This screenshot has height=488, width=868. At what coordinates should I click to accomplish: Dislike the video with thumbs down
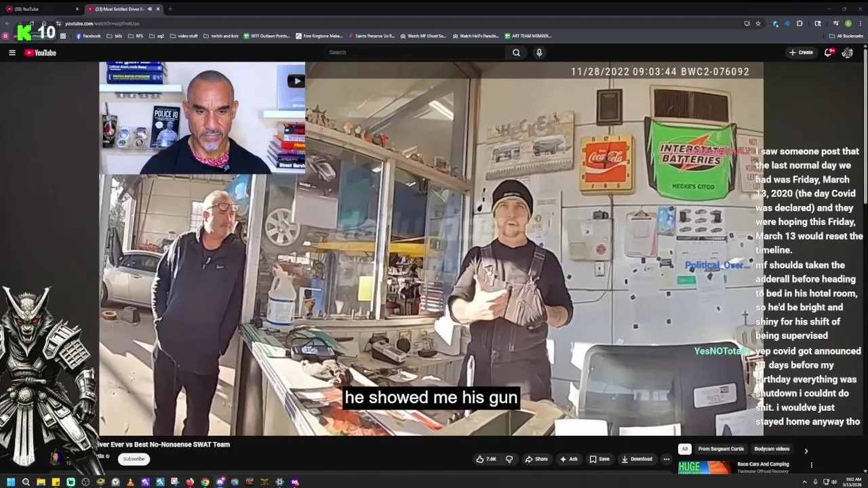(x=509, y=459)
